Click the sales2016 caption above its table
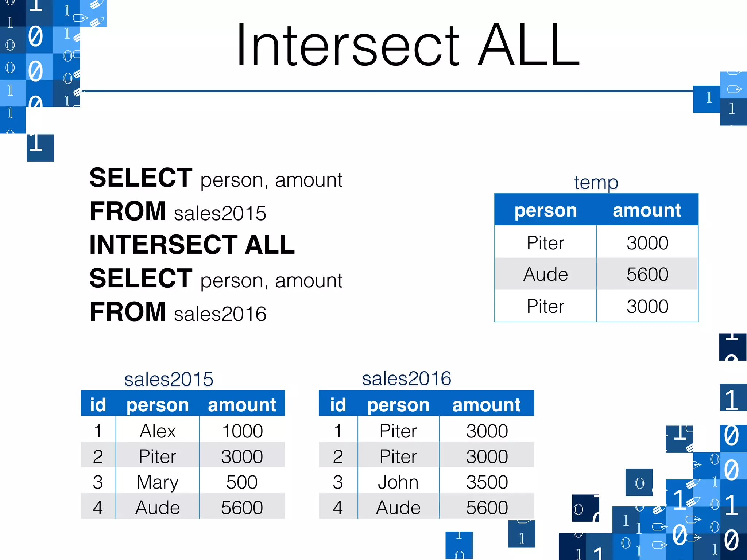This screenshot has width=747, height=560. tap(406, 378)
